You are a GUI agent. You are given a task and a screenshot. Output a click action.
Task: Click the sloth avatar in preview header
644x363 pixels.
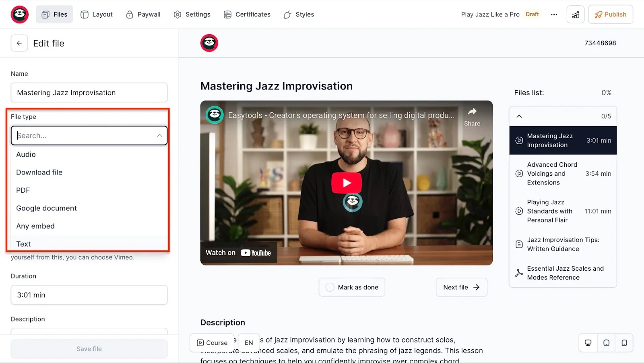(209, 43)
